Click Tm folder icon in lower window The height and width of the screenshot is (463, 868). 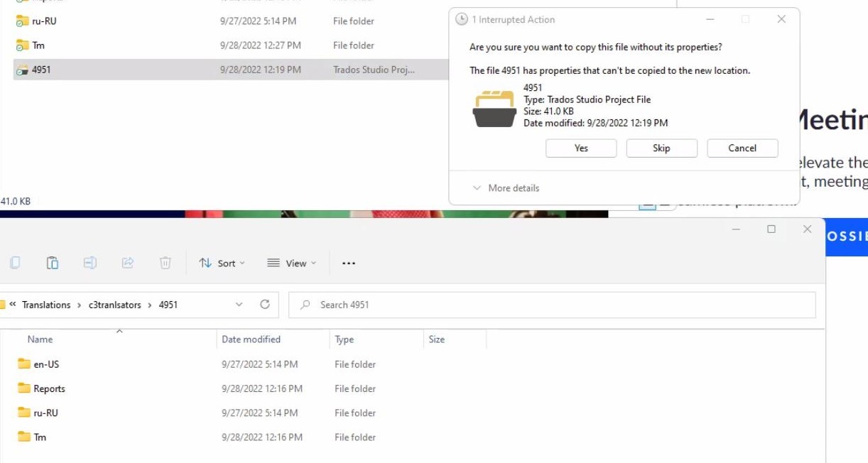click(x=24, y=437)
